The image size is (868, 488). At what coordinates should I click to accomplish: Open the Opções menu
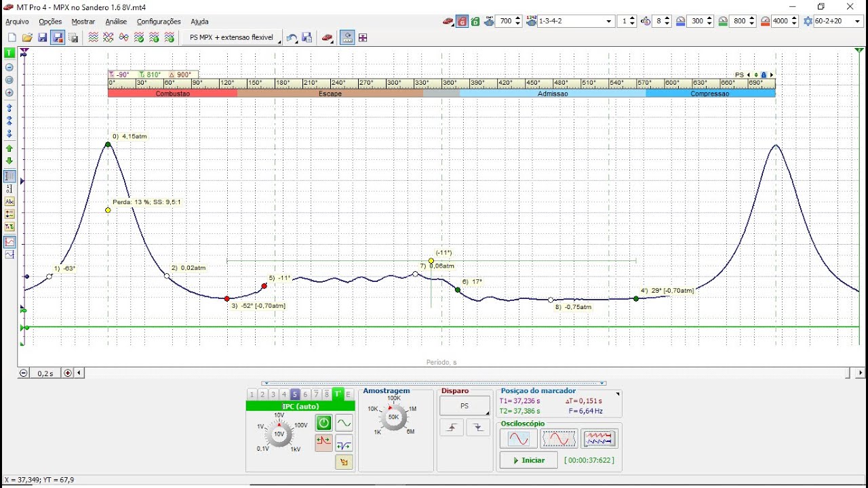51,22
